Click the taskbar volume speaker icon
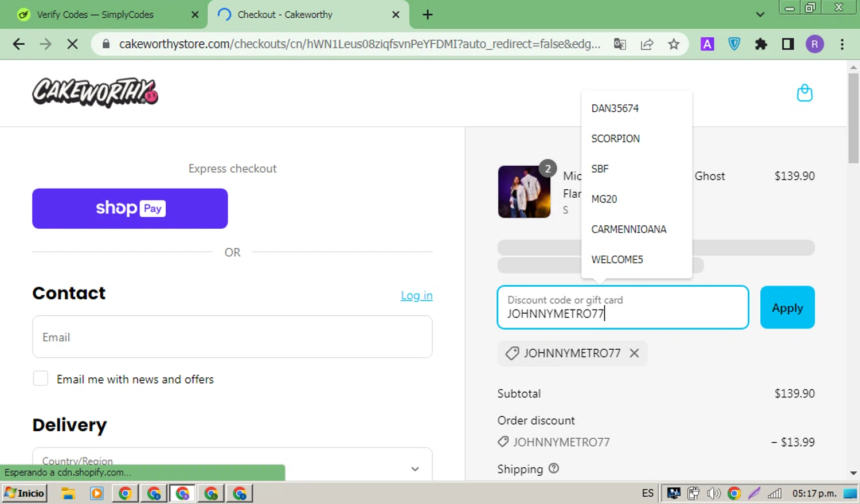The height and width of the screenshot is (504, 860). click(x=714, y=493)
